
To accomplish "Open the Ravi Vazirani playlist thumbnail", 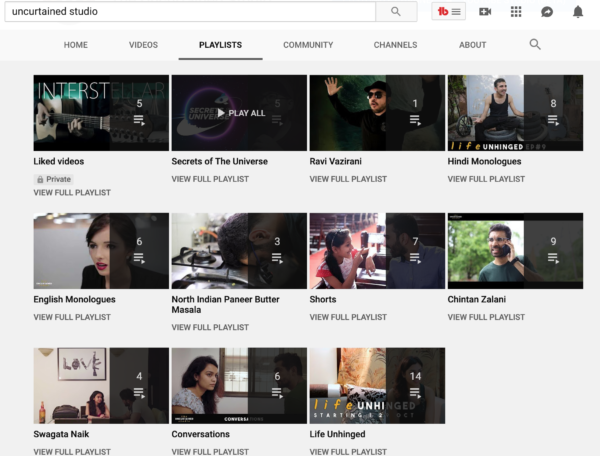I will pos(377,113).
